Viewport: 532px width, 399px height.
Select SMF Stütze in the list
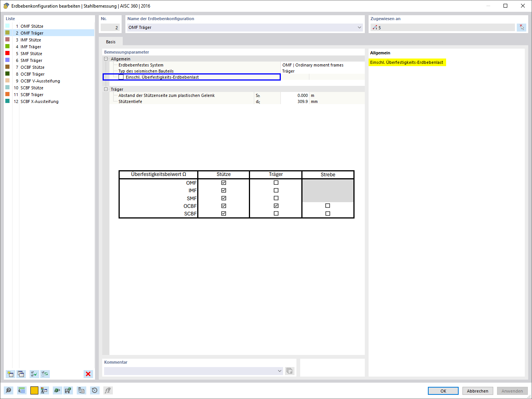49,54
